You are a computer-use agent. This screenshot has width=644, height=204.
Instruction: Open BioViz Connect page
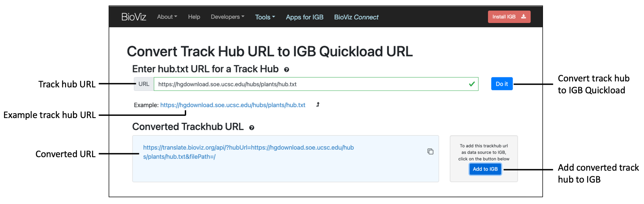coord(356,17)
